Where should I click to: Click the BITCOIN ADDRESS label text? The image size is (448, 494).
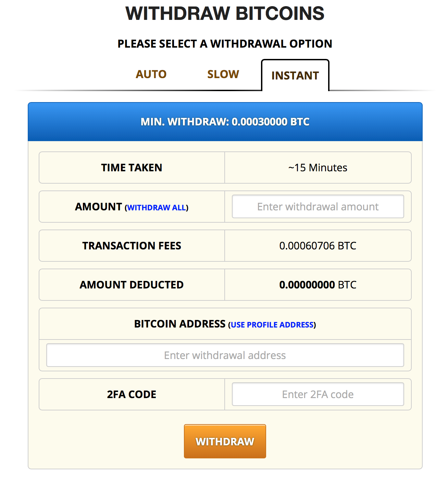click(179, 324)
